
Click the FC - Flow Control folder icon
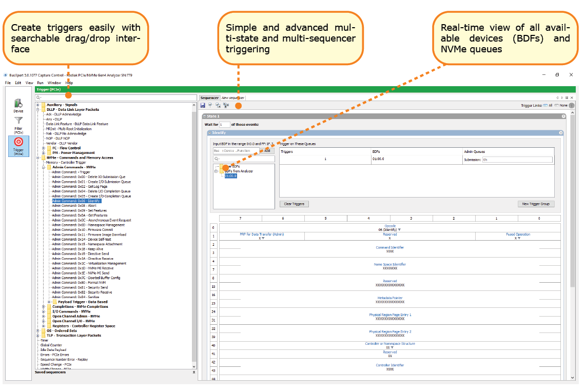point(49,148)
